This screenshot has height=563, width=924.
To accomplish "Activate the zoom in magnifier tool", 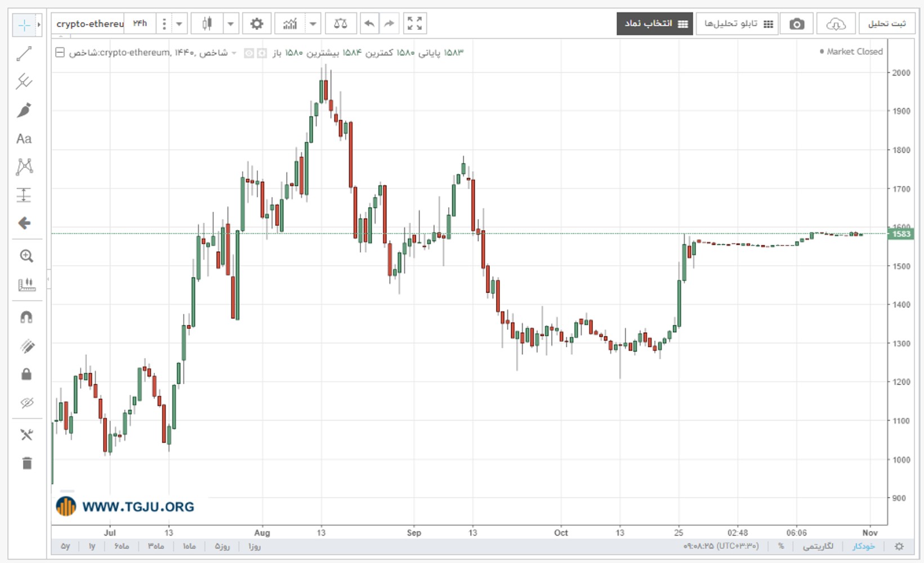I will point(26,256).
